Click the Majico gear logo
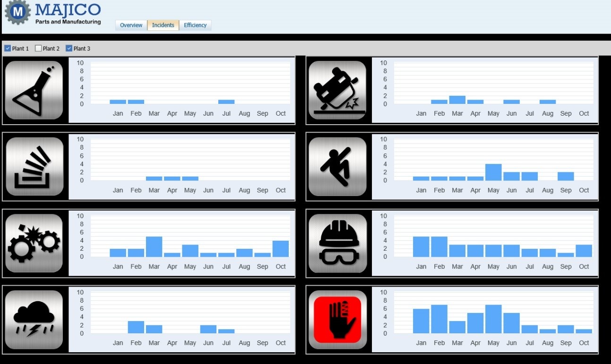This screenshot has width=611, height=364. pos(17,13)
